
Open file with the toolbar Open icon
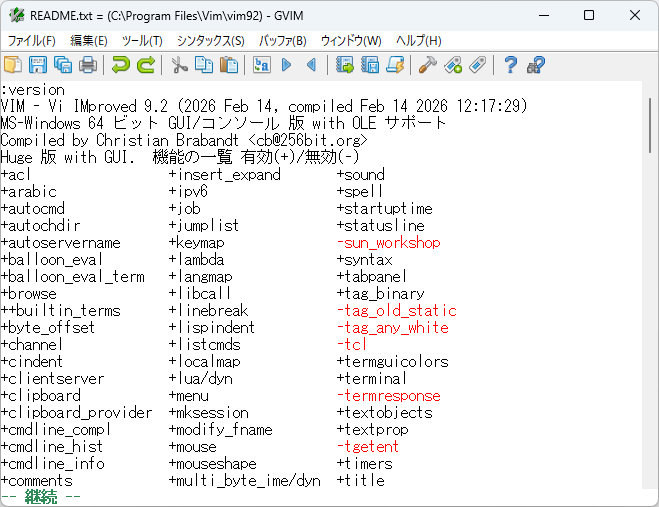(13, 65)
